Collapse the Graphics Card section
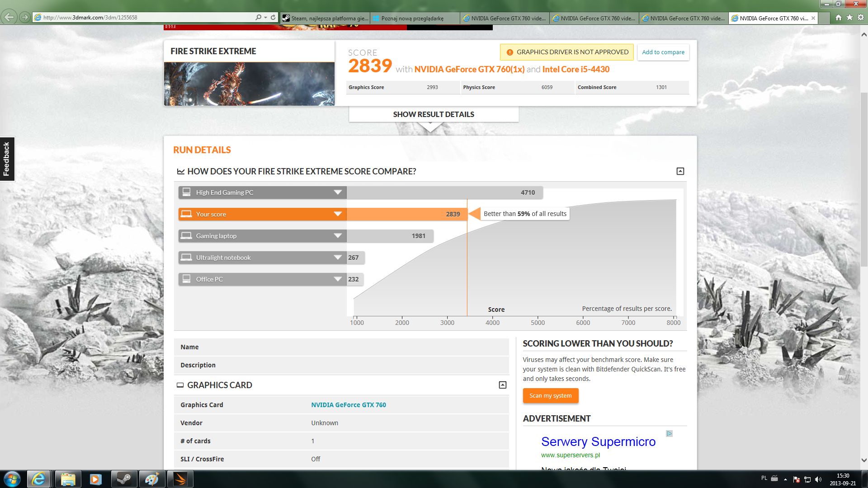868x488 pixels. [502, 385]
